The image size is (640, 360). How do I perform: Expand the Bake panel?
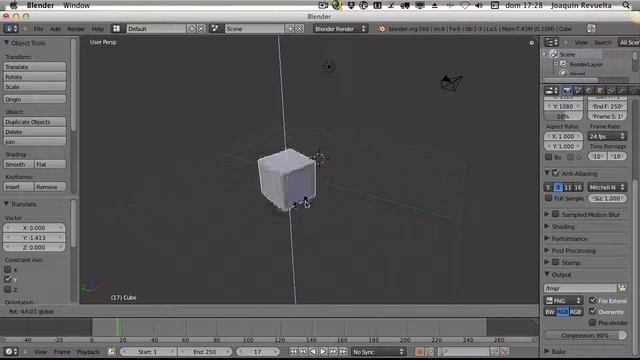coord(558,351)
